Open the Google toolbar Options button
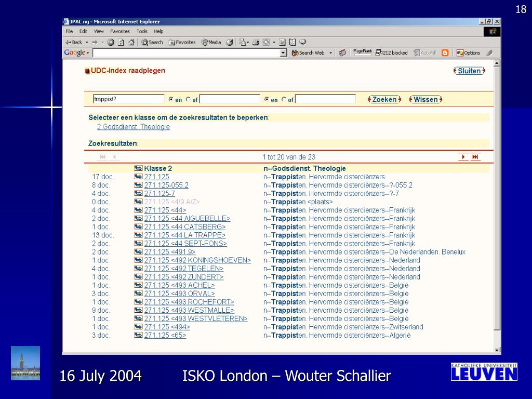532x399 pixels. (468, 53)
